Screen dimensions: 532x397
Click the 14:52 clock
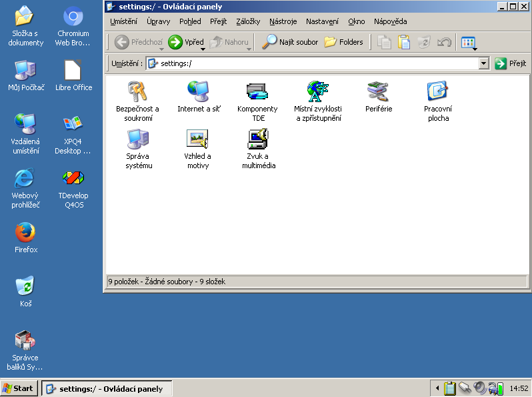pyautogui.click(x=519, y=388)
